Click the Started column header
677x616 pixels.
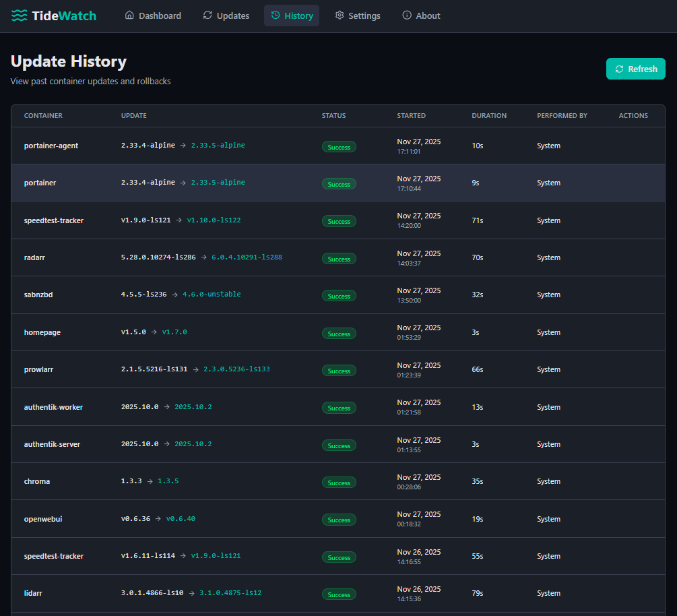411,116
